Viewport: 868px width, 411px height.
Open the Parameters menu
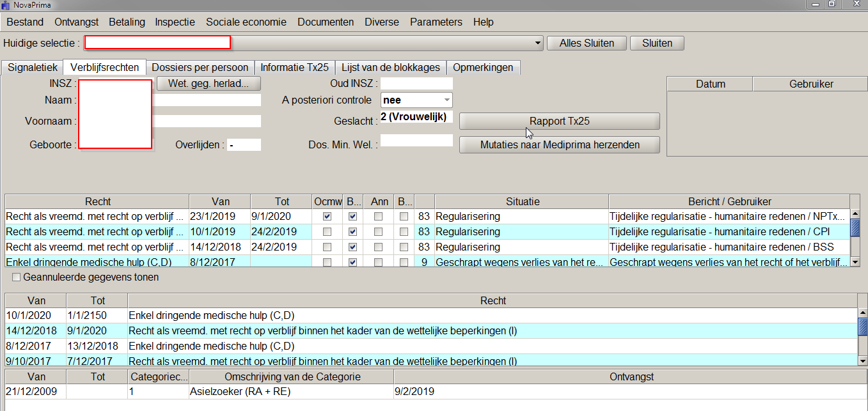[x=436, y=22]
